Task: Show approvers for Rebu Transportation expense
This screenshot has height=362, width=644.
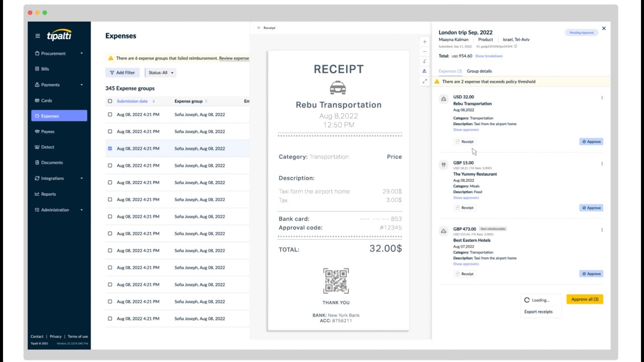Action: (466, 130)
